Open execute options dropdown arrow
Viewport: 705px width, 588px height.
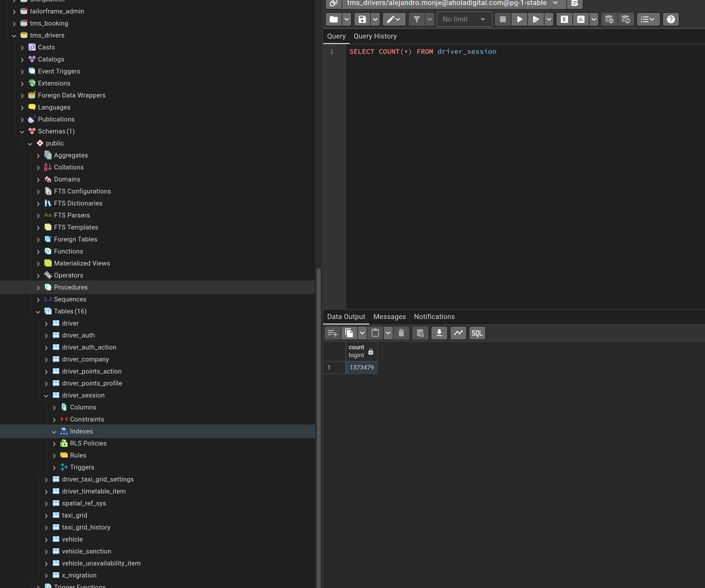coord(549,19)
